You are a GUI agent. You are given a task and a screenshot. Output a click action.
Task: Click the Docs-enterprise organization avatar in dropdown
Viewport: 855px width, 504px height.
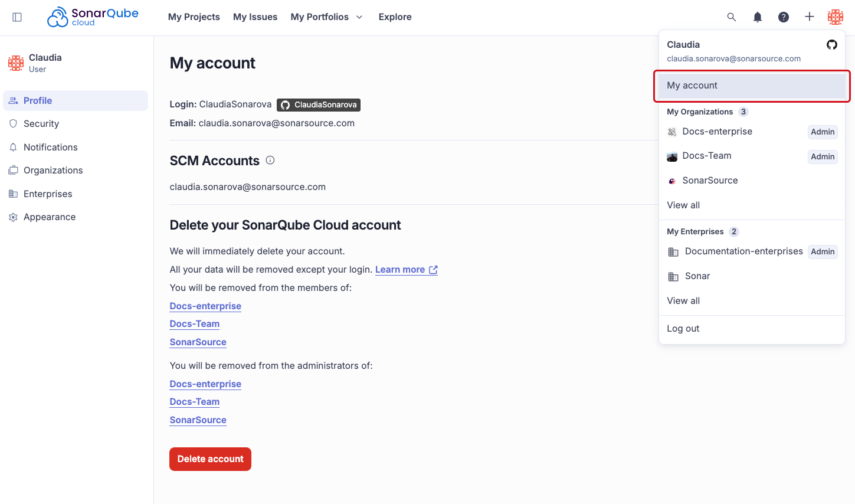click(672, 132)
